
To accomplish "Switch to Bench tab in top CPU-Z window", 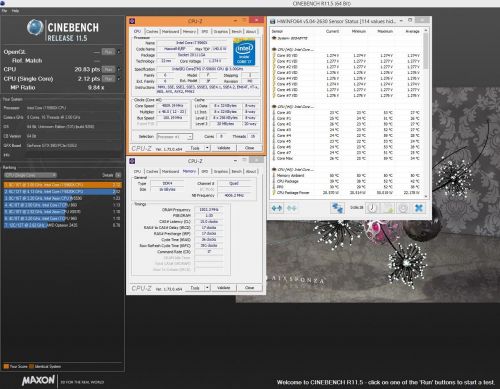I will (x=237, y=32).
